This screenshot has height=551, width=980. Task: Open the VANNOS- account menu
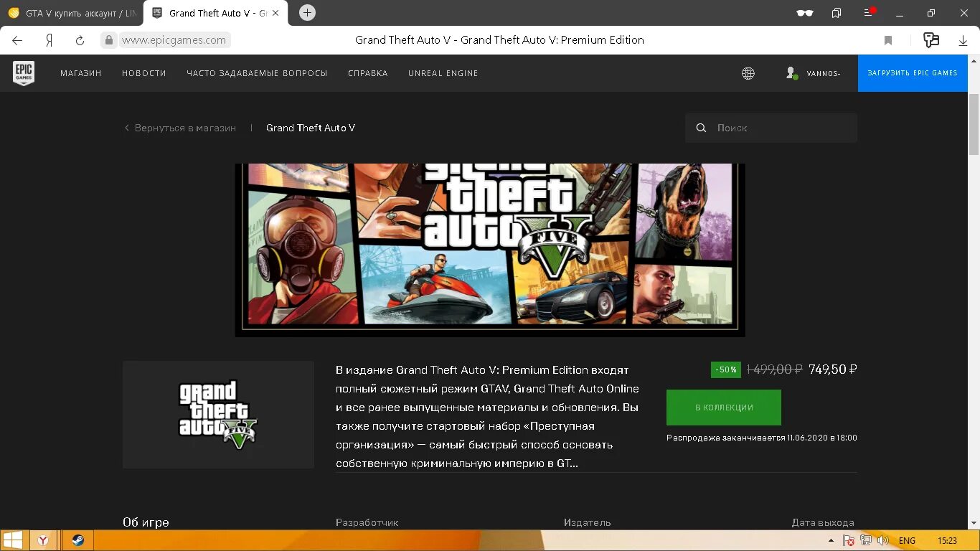pyautogui.click(x=824, y=73)
